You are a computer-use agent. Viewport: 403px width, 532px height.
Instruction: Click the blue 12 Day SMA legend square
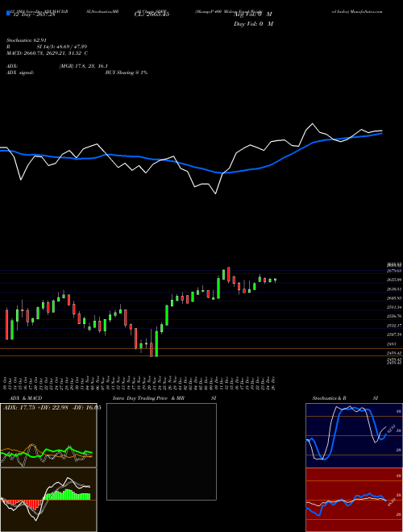(x=9, y=14)
